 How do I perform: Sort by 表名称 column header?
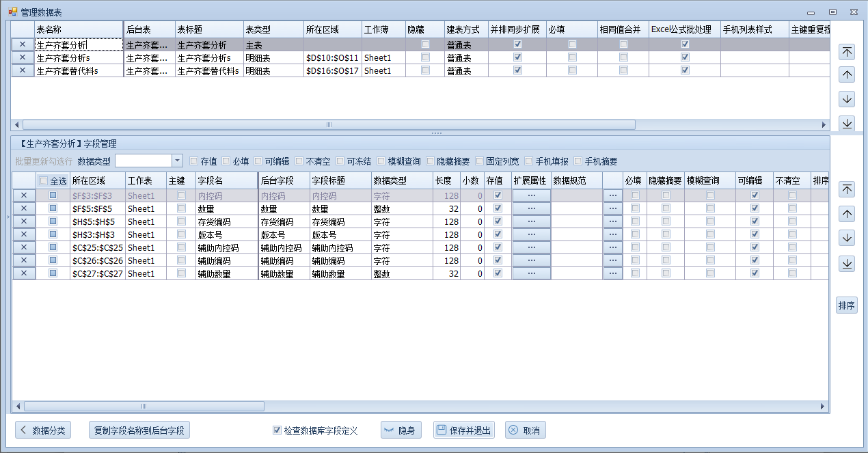(x=78, y=29)
